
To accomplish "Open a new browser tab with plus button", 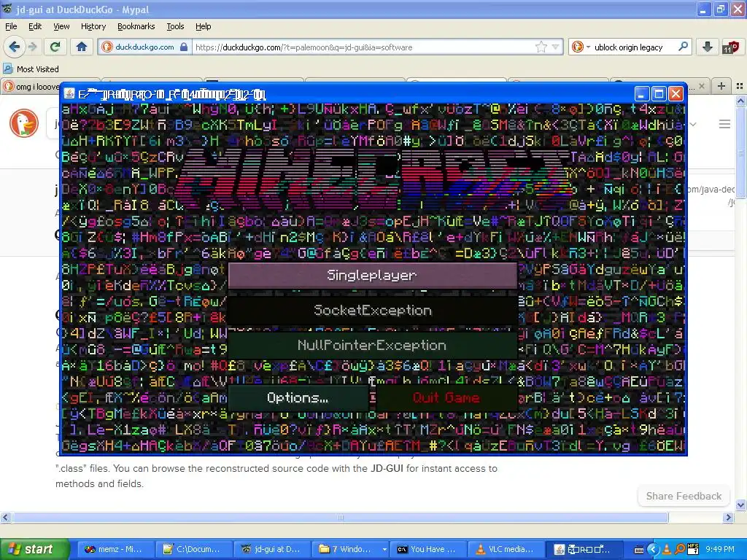I will pyautogui.click(x=721, y=86).
